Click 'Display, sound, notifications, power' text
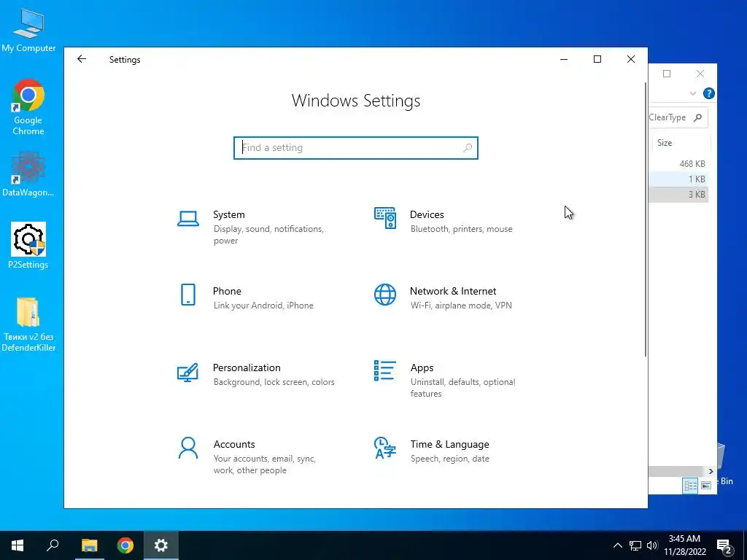 pos(268,235)
